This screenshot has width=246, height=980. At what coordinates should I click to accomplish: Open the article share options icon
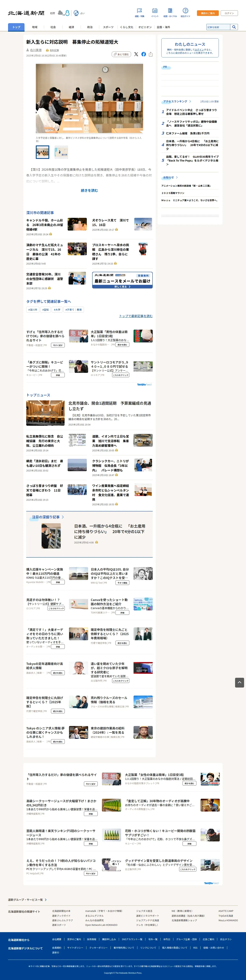(151, 54)
